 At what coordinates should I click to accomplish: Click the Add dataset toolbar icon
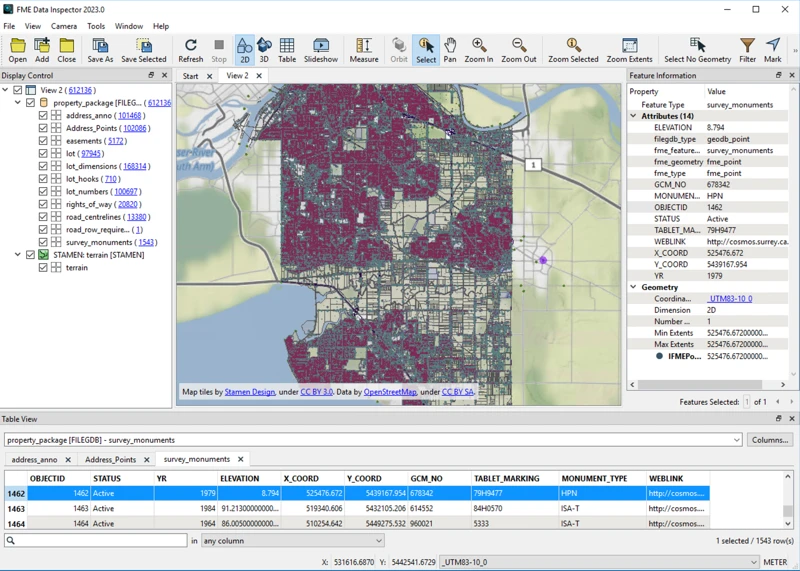(42, 50)
